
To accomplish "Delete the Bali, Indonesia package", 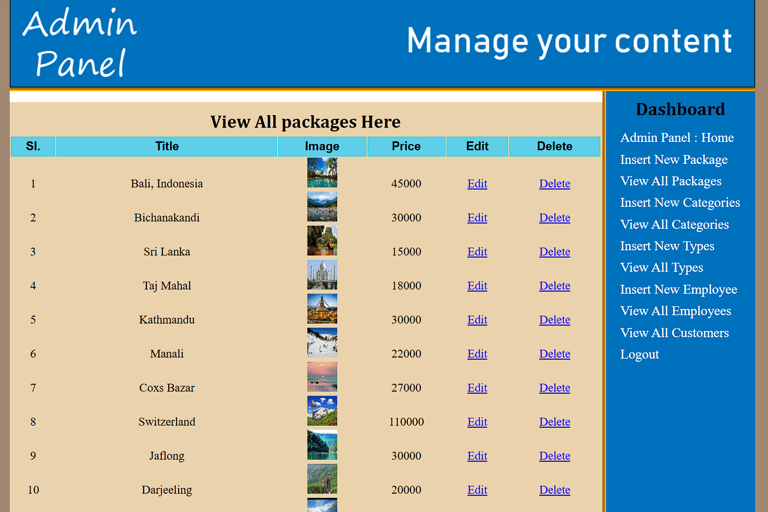I will click(554, 184).
